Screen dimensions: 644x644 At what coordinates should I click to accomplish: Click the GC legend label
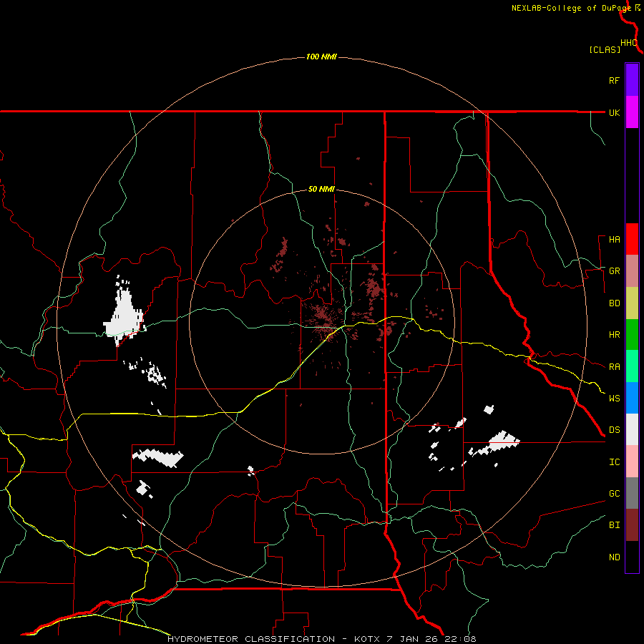(x=614, y=494)
